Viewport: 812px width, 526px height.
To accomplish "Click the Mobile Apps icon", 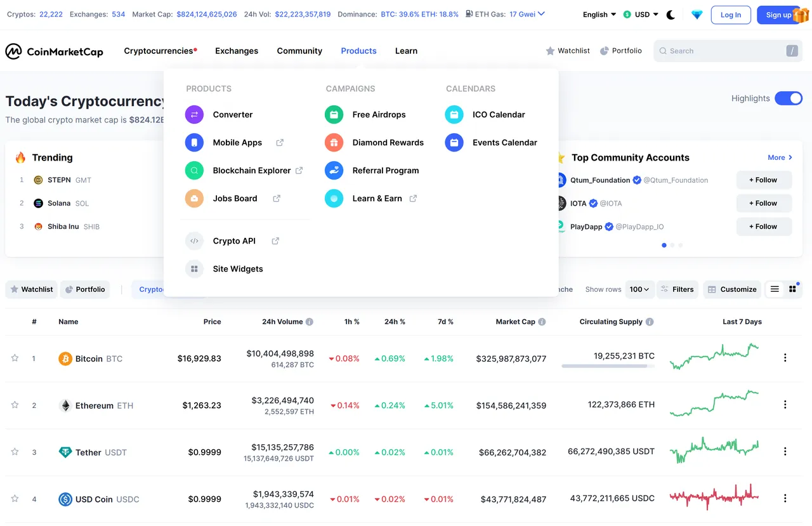I will click(194, 143).
